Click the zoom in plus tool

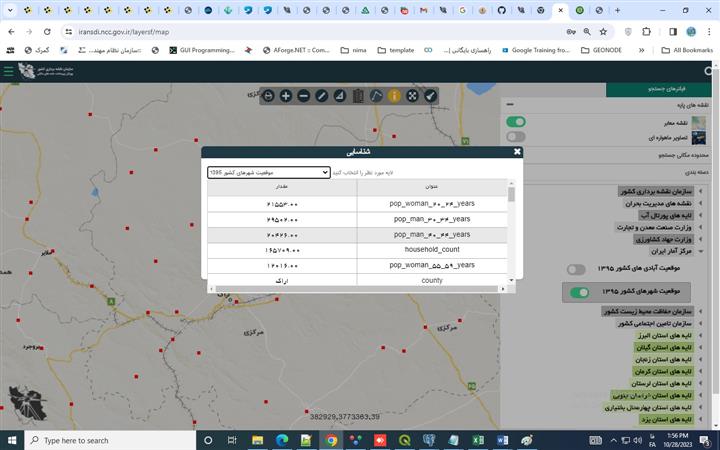pos(286,96)
